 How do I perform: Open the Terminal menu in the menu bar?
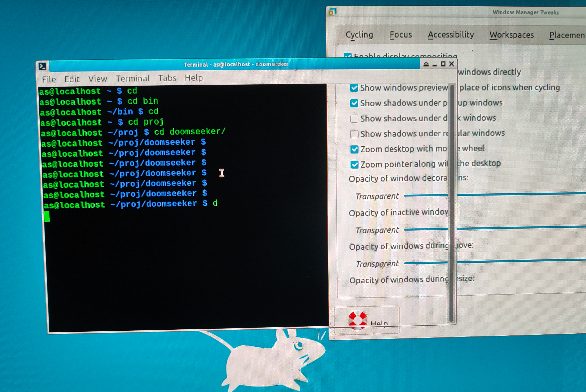(x=133, y=78)
